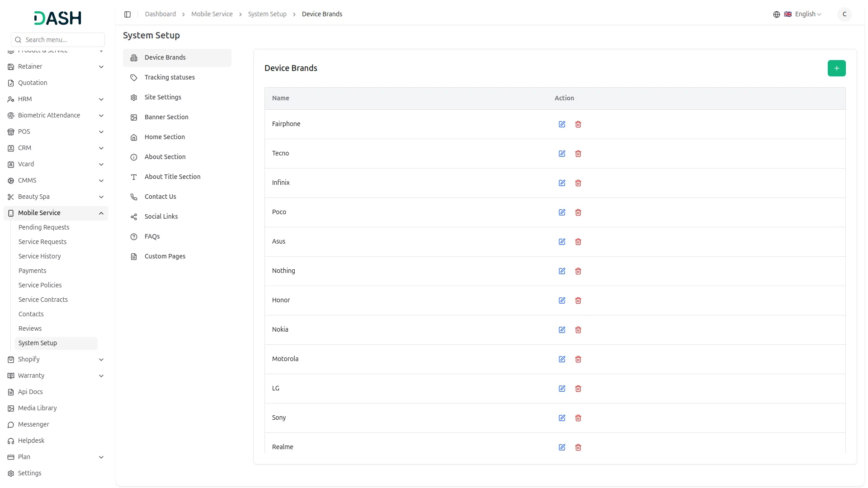
Task: Expand the Beauty Spa menu
Action: (x=56, y=197)
